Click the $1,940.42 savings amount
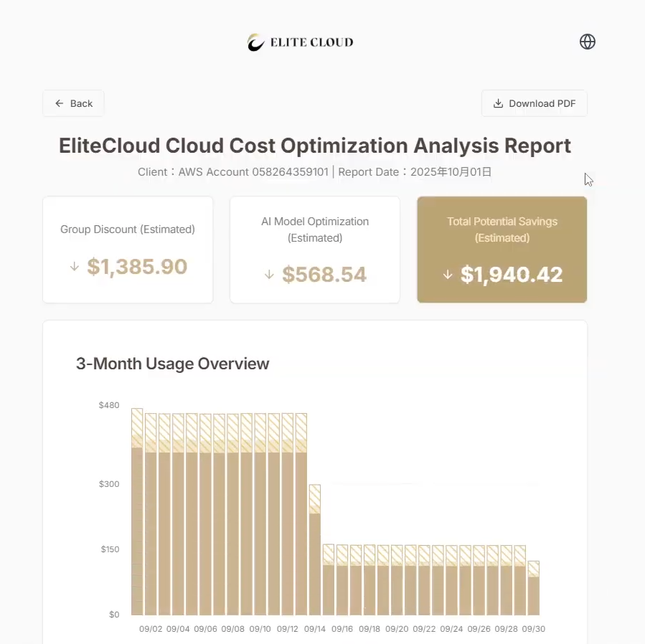This screenshot has width=645, height=644. [512, 275]
